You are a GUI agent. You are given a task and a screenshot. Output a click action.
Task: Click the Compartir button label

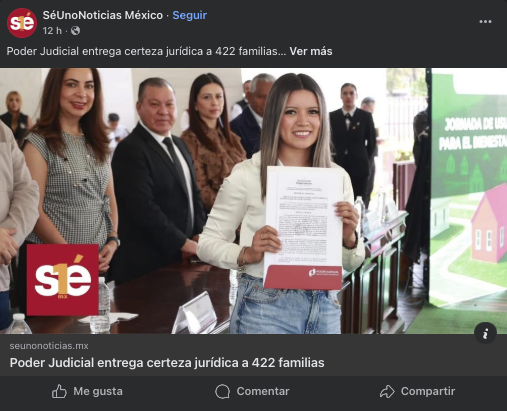pos(428,391)
